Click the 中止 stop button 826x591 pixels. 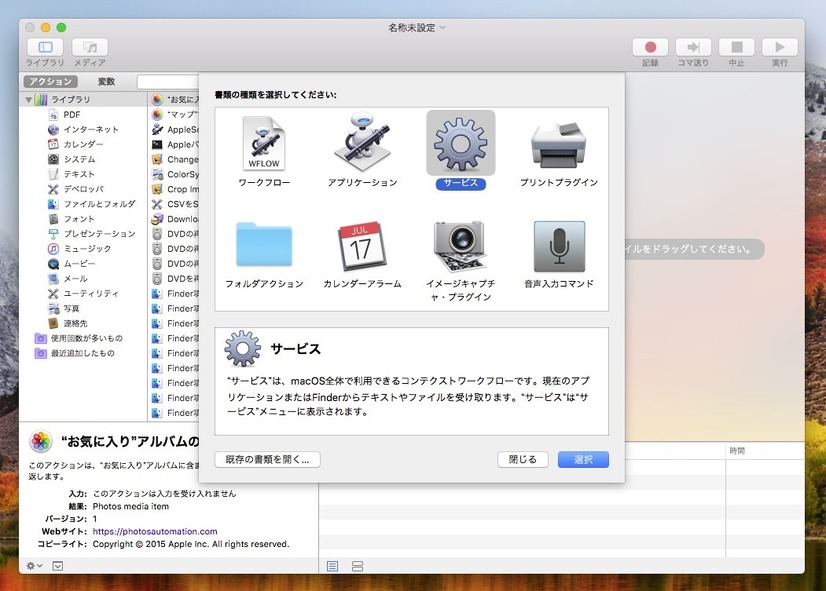click(x=736, y=47)
